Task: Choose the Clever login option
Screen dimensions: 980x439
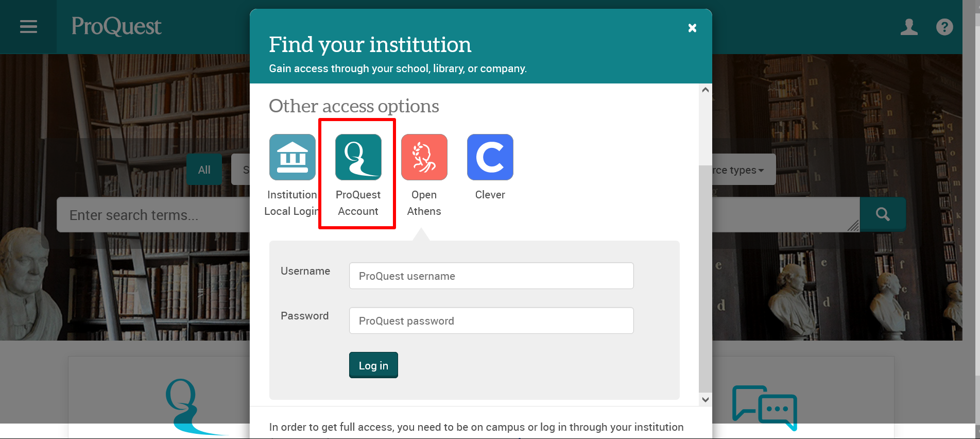Action: click(x=490, y=167)
